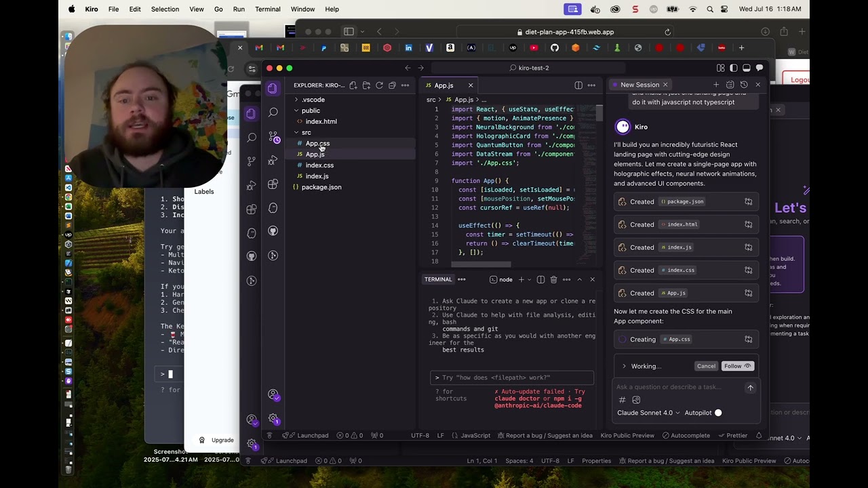Open chat history clock icon in Kiro panel
This screenshot has height=488, width=868.
(x=744, y=85)
